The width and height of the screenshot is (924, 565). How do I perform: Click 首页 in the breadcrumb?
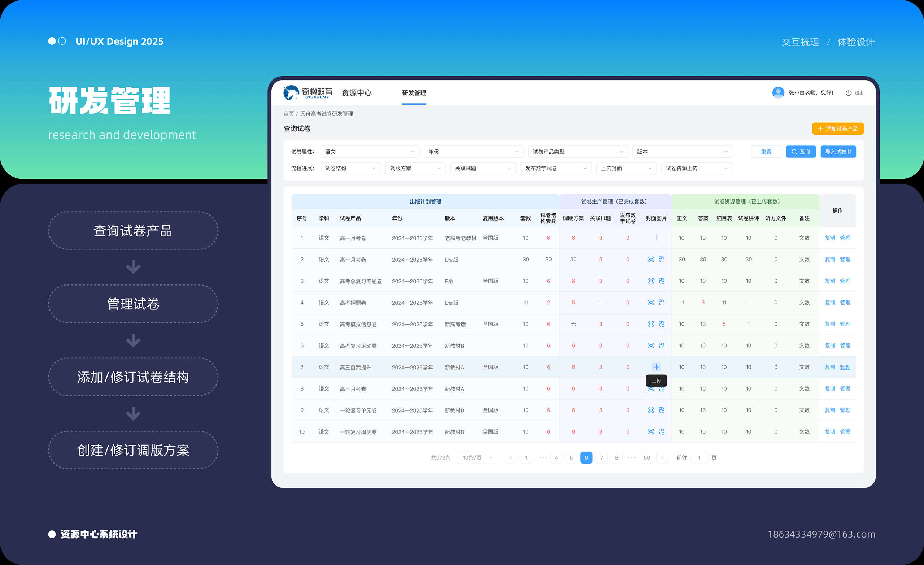288,114
